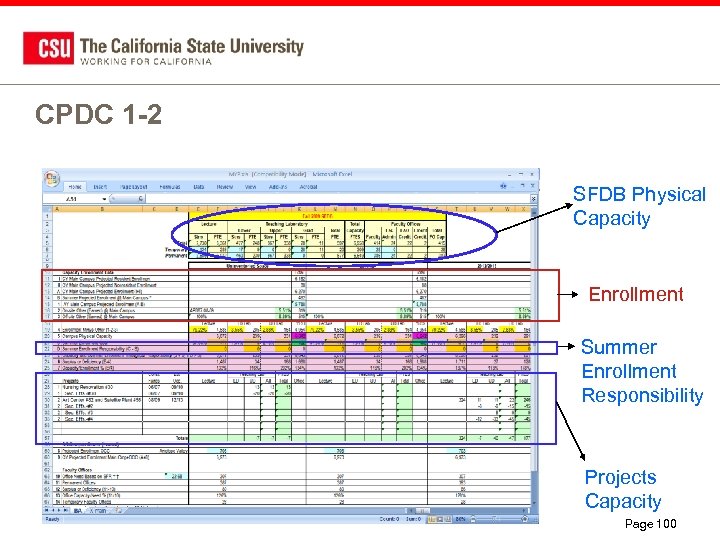Select column A header
Viewport: 720px width, 540px height.
click(57, 209)
